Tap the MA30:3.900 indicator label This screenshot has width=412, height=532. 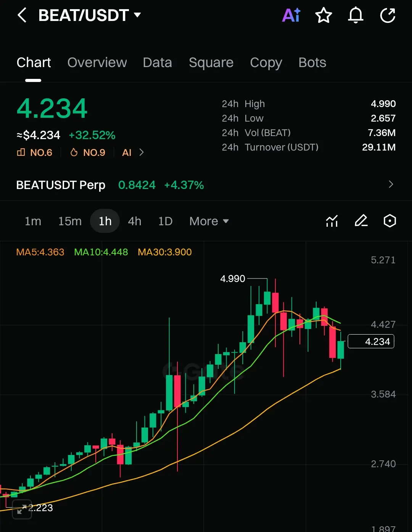point(165,252)
